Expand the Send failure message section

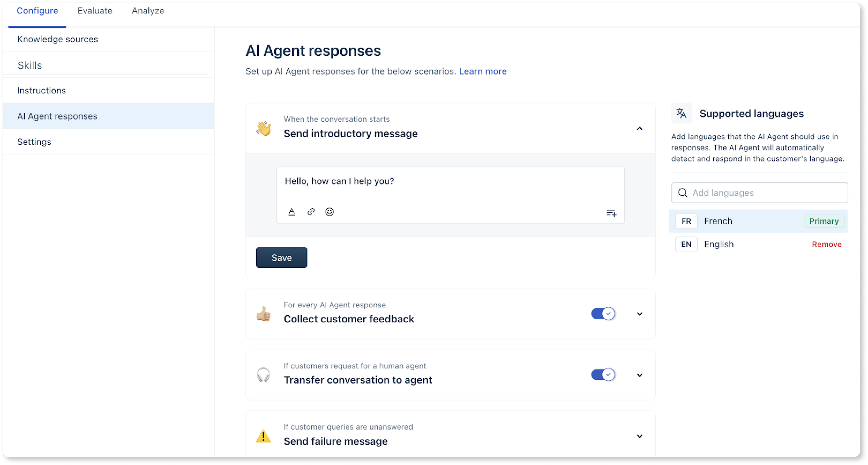click(639, 436)
